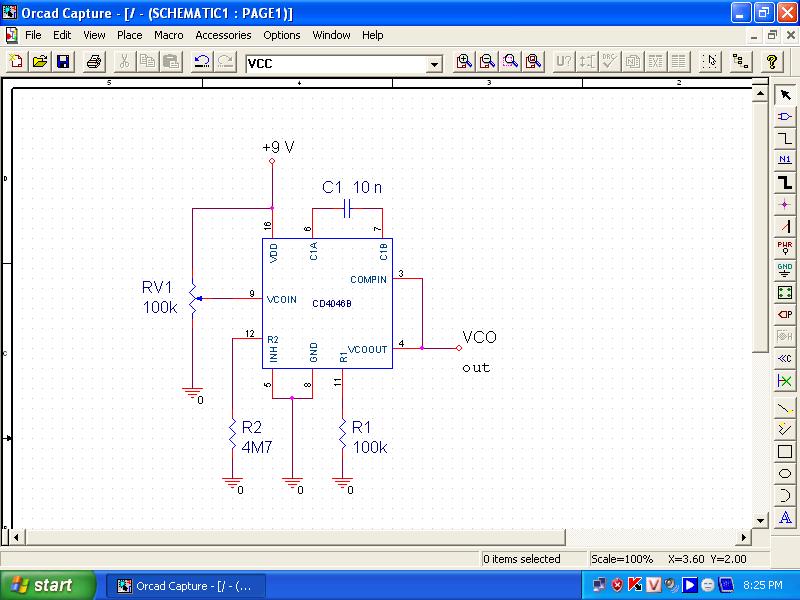Expand the VCC part dropdown list
The image size is (800, 600).
click(x=434, y=64)
